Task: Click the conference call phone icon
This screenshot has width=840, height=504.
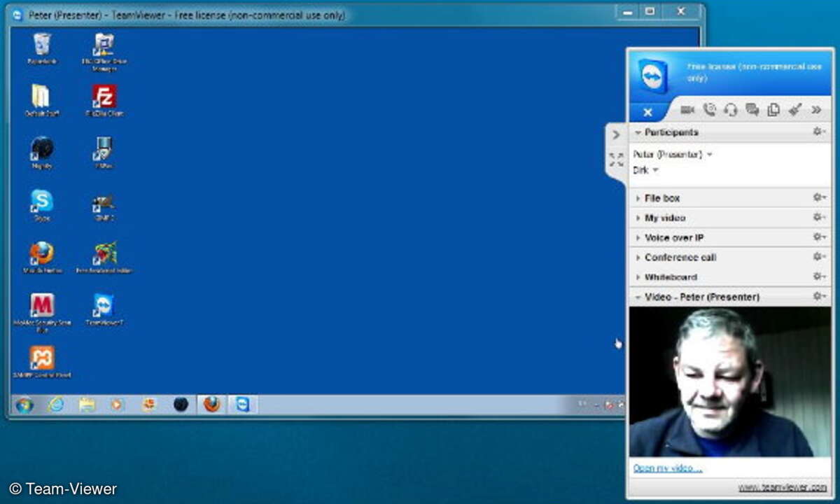Action: coord(709,110)
